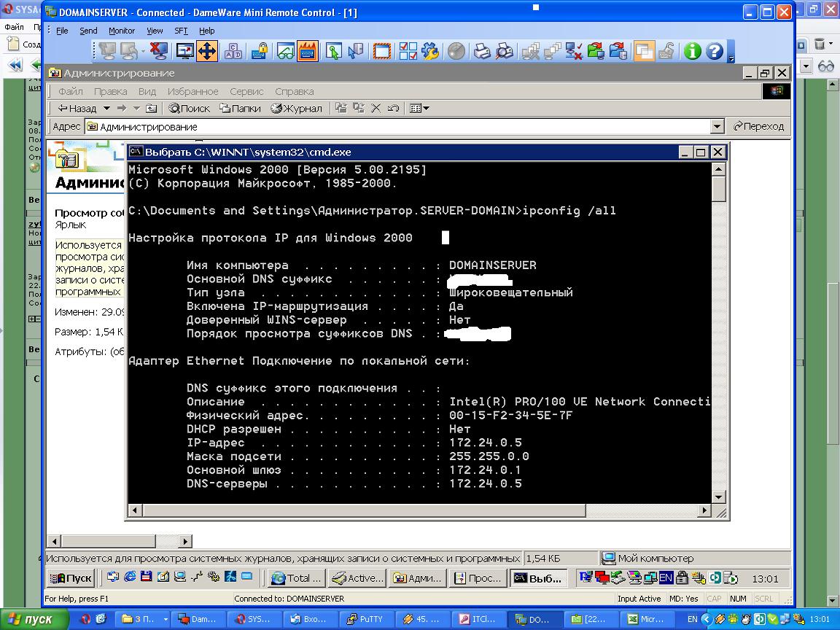Screen dimensions: 840x630
Task: Click the Прос... remote taskbar button
Action: (478, 578)
